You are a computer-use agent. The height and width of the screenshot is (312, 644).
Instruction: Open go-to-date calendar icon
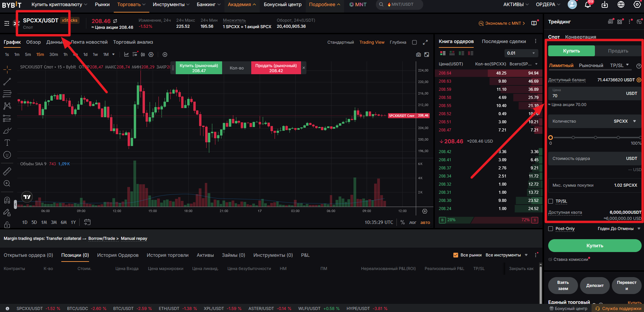pos(87,222)
